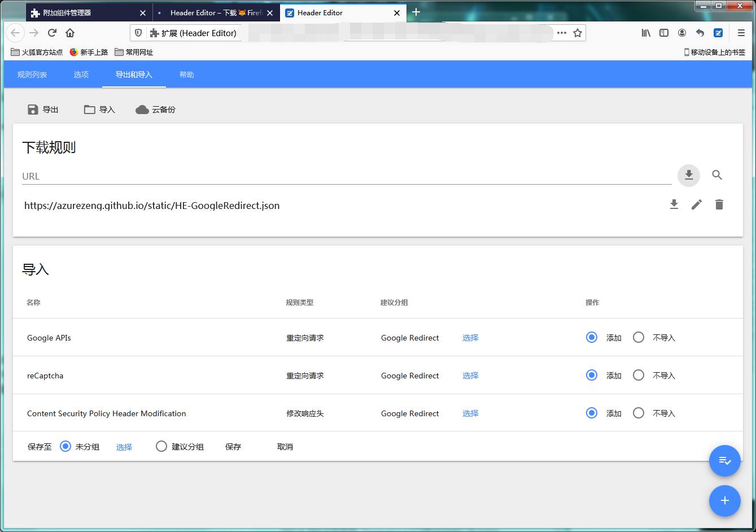Image resolution: width=756 pixels, height=532 pixels.
Task: Click 修改响应头 rule type cell
Action: pos(305,413)
